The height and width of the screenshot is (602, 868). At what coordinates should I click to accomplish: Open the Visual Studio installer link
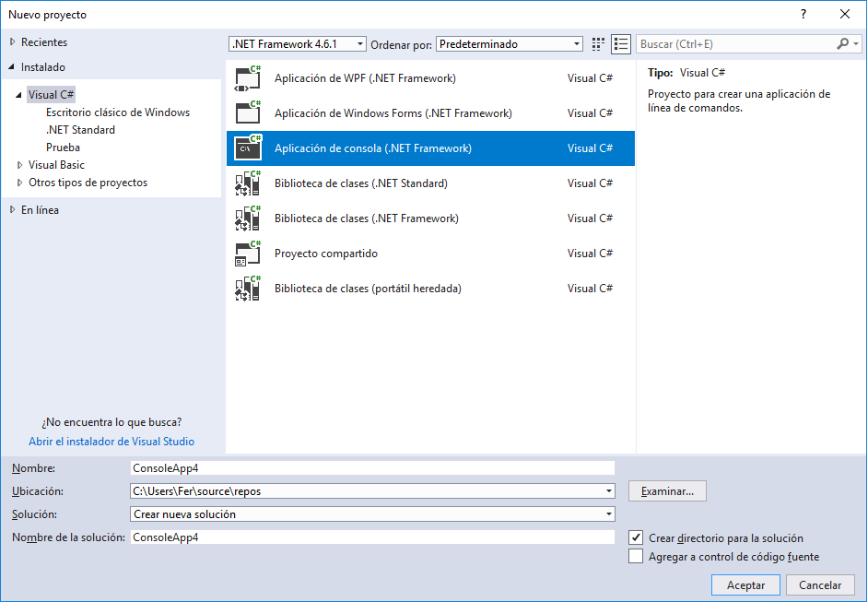[x=111, y=442]
